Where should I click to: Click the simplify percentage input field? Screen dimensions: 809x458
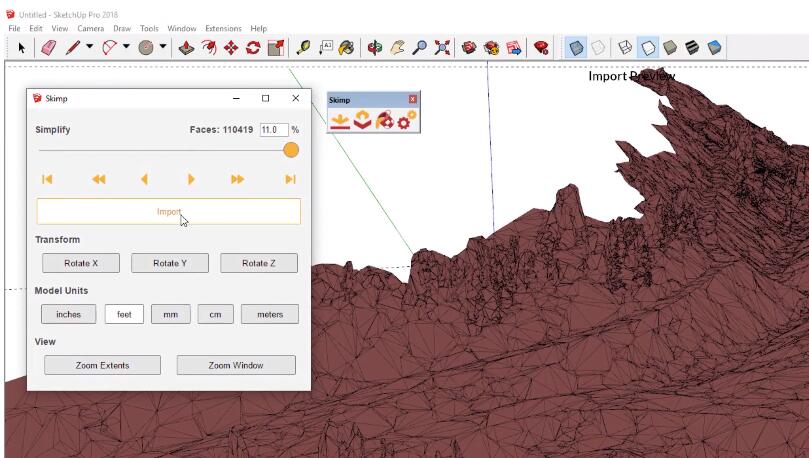pyautogui.click(x=273, y=129)
